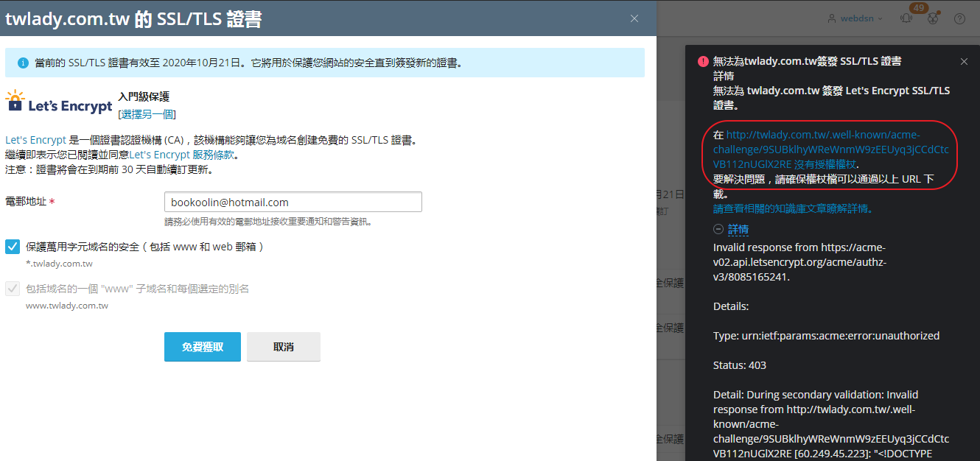Open the Let's Encrypt link in description

pos(35,140)
